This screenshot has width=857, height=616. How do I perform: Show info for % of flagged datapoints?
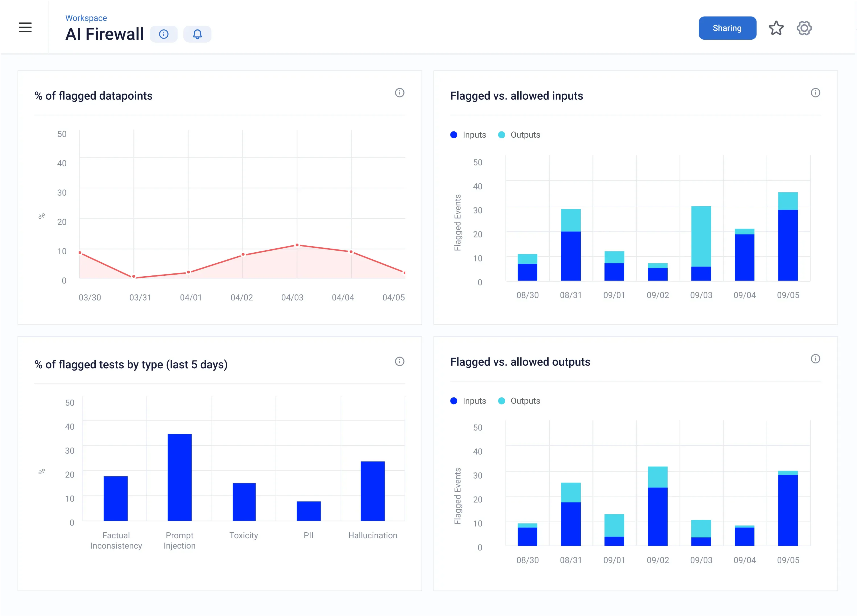pyautogui.click(x=399, y=93)
